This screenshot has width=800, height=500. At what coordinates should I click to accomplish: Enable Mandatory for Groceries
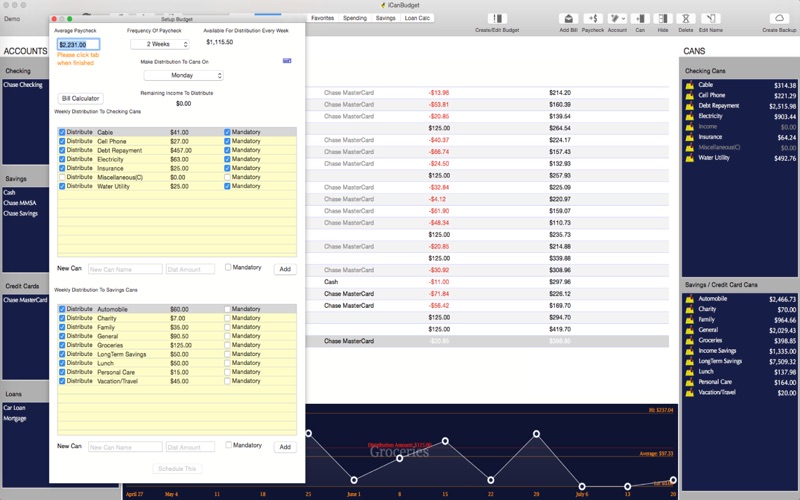tap(227, 345)
